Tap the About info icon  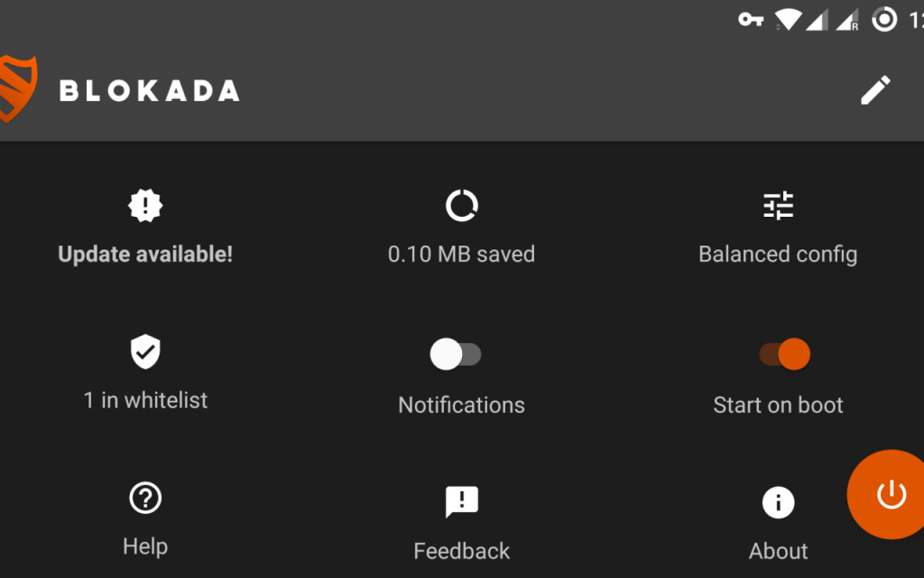pyautogui.click(x=778, y=501)
